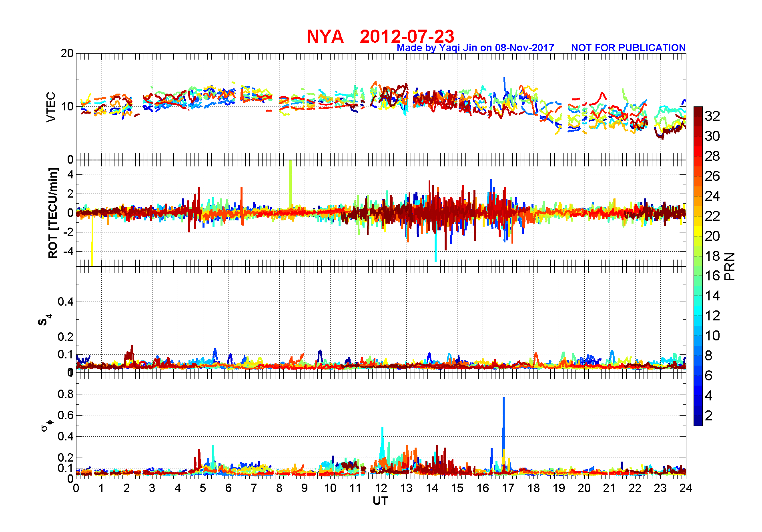Click the S4 axis tick label 0.4

66,302
